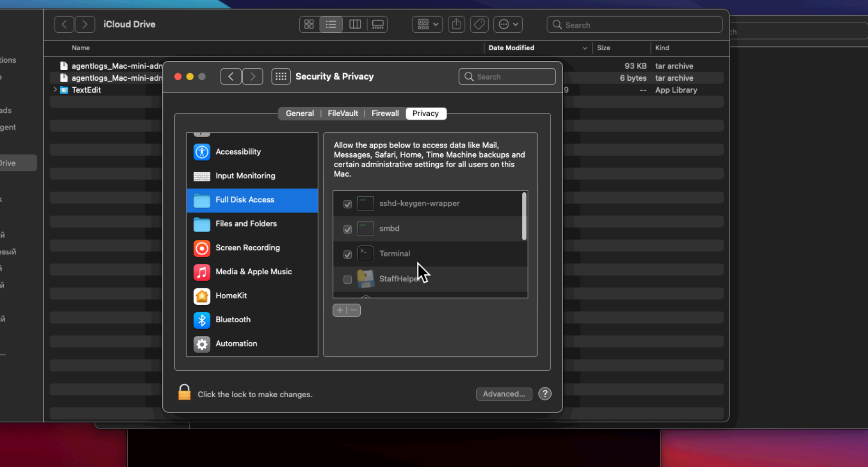The image size is (868, 467).
Task: Click the app list scrollbar
Action: pyautogui.click(x=524, y=216)
